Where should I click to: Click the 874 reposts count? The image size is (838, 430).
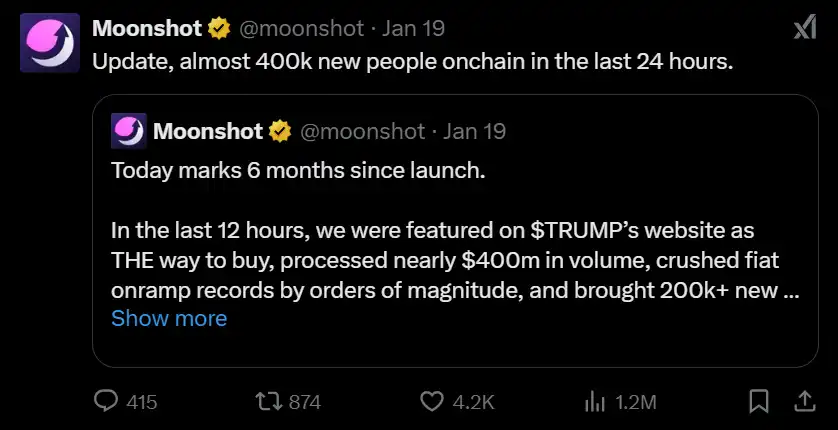[304, 402]
